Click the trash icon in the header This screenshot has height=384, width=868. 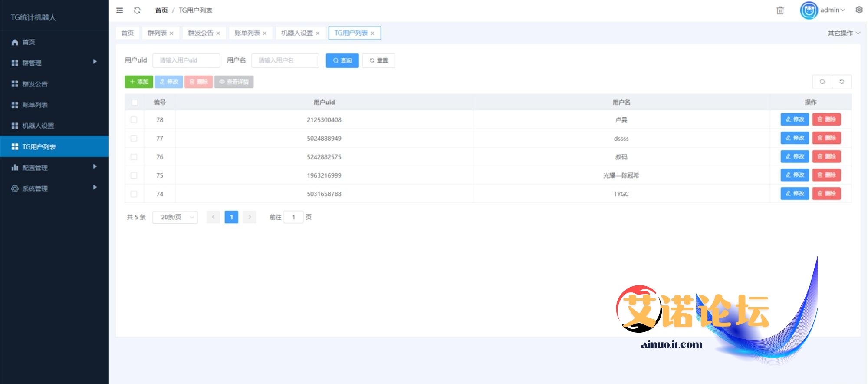click(780, 10)
